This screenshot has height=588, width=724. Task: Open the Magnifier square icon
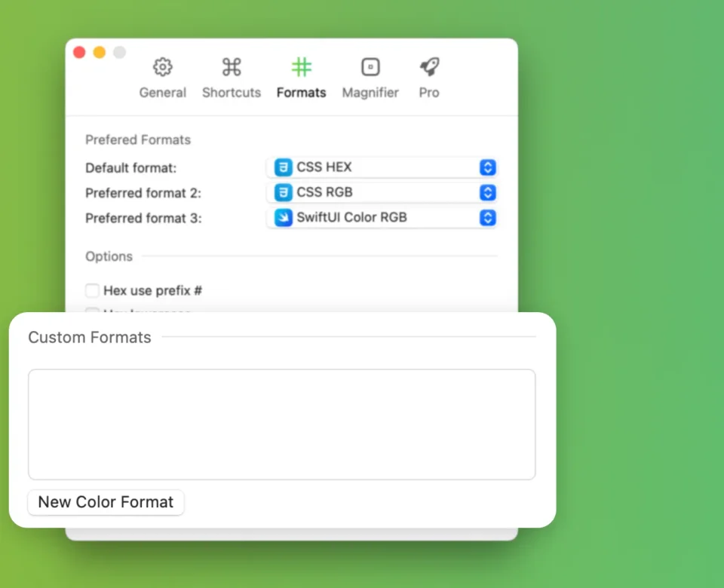[370, 67]
